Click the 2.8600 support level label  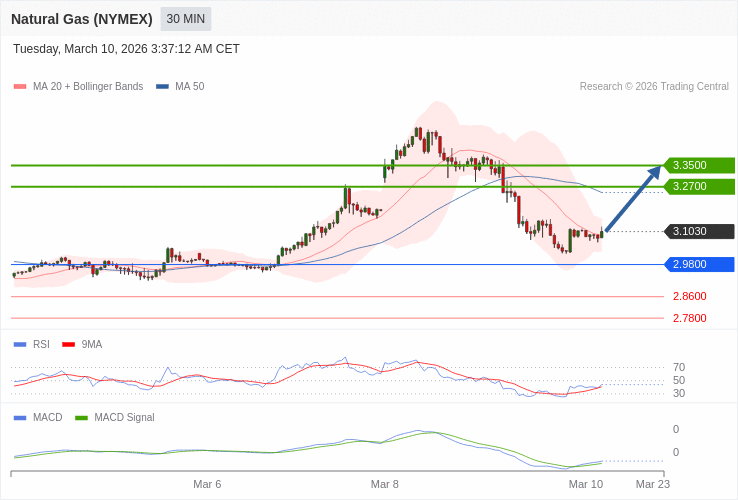click(x=689, y=296)
